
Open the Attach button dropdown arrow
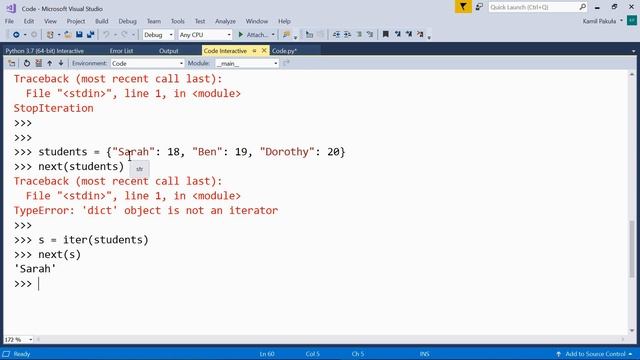pyautogui.click(x=273, y=35)
